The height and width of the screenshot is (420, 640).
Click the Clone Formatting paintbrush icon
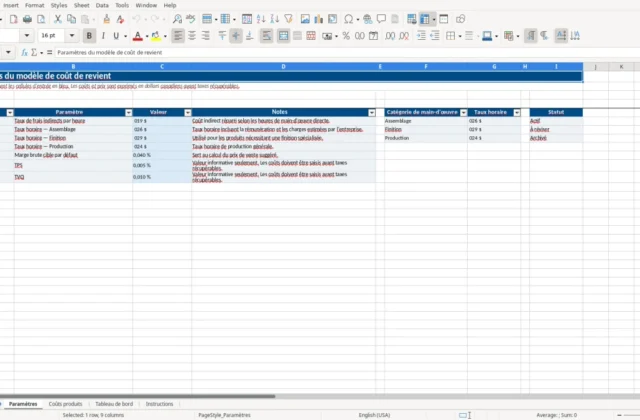coord(107,19)
